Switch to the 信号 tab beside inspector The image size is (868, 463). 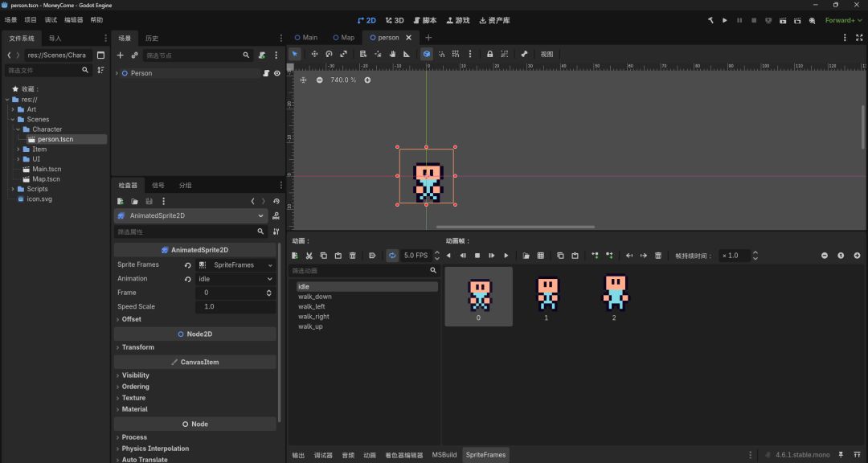(x=158, y=186)
